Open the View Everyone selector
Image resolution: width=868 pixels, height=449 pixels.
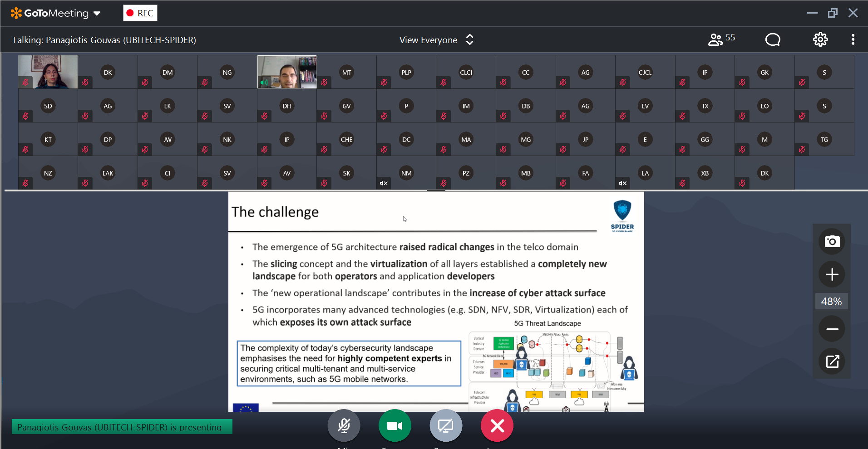(x=436, y=40)
